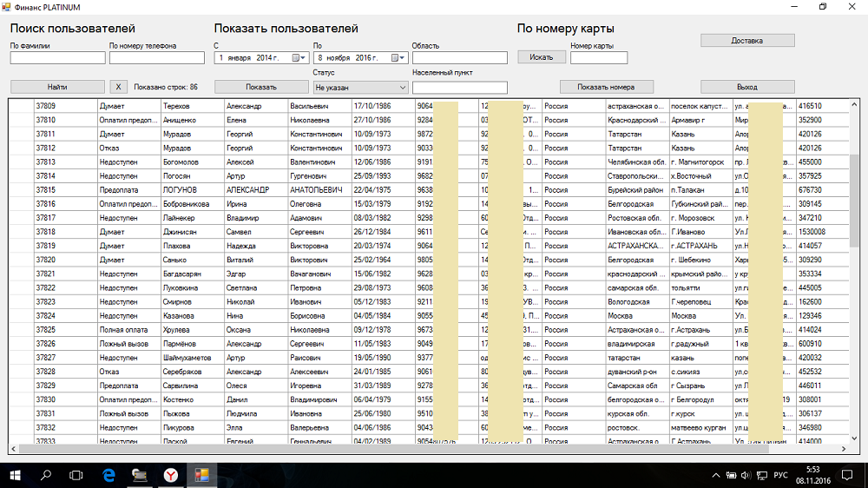Focus the Область input field

point(459,57)
